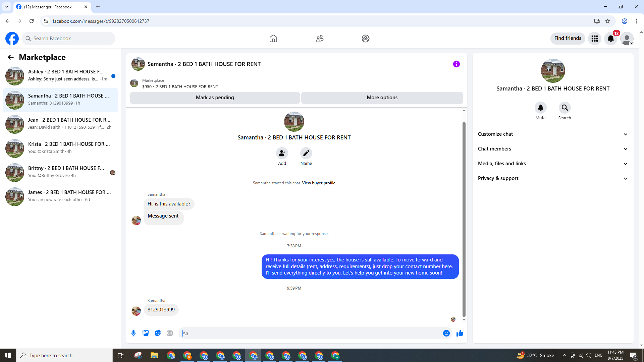Edit chat name with pencil icon
This screenshot has height=362, width=644.
point(306,153)
